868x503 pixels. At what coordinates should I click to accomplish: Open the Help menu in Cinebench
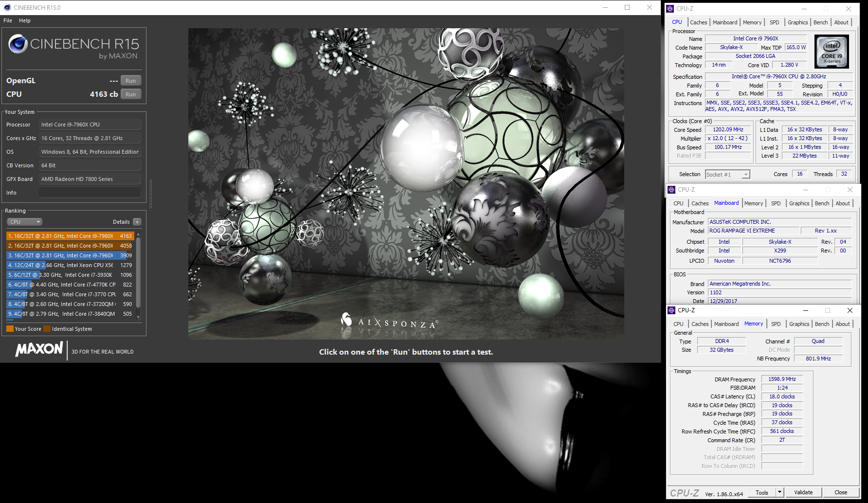[x=25, y=20]
